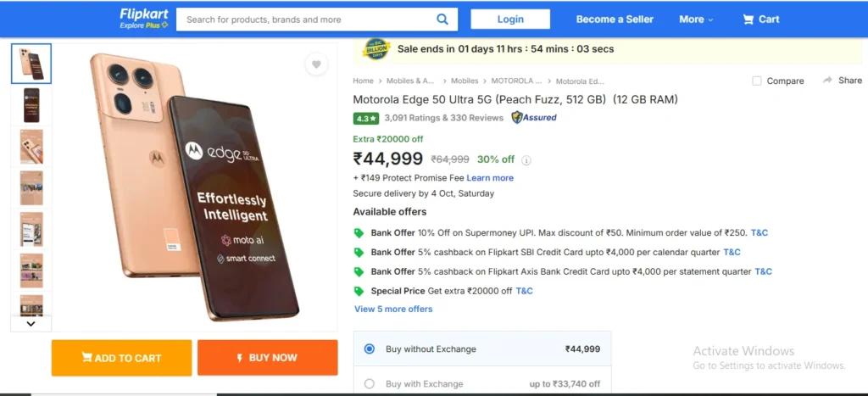
Task: Open Become a Seller page
Action: point(615,20)
